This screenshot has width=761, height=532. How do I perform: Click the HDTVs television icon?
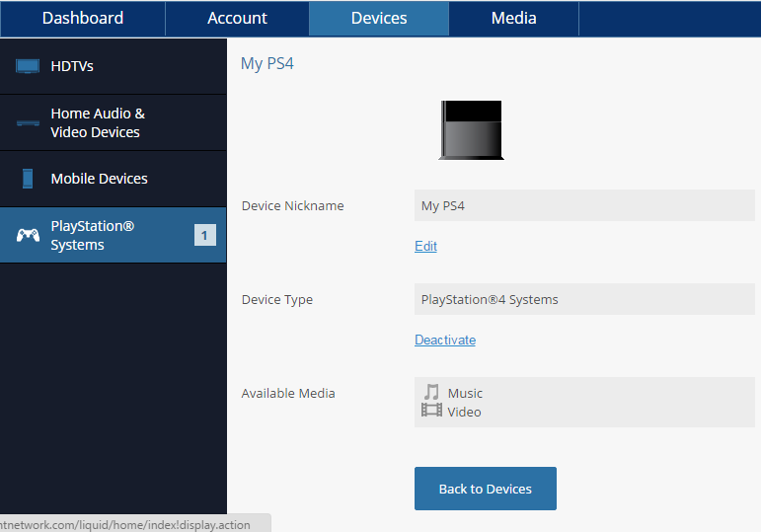(x=28, y=66)
